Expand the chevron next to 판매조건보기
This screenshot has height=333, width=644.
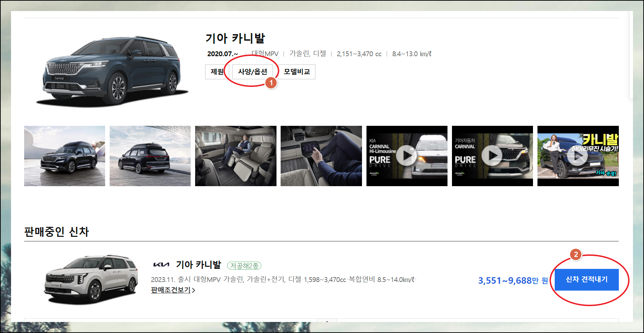tap(194, 291)
